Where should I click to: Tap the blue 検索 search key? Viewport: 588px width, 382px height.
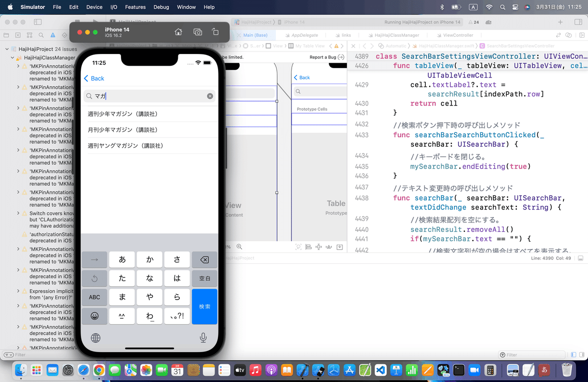[204, 306]
